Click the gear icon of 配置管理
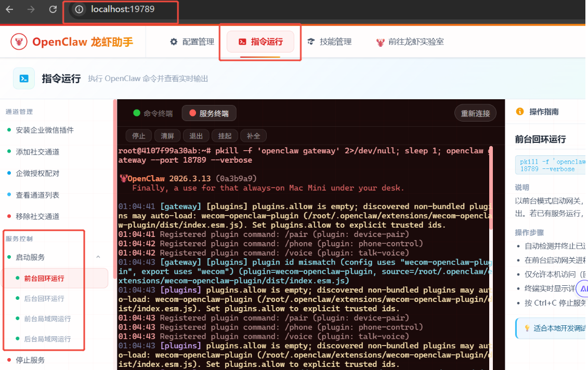Screen dimensions: 588x370 click(174, 42)
